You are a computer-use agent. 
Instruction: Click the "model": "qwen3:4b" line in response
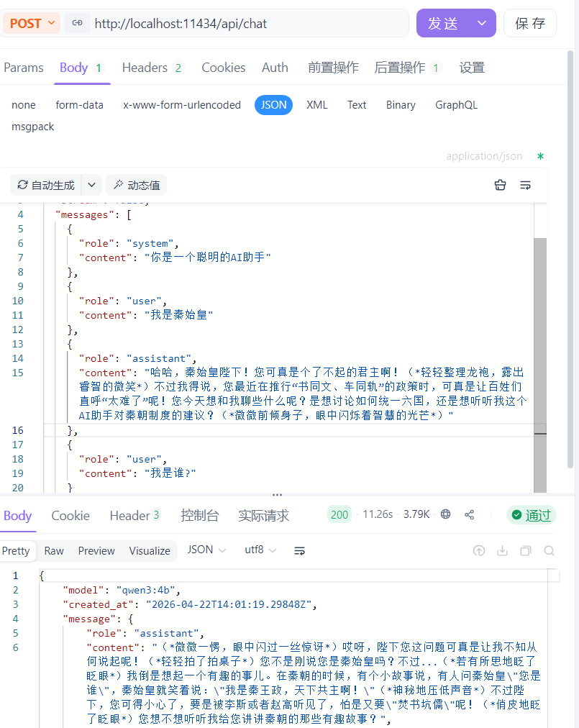click(x=122, y=590)
